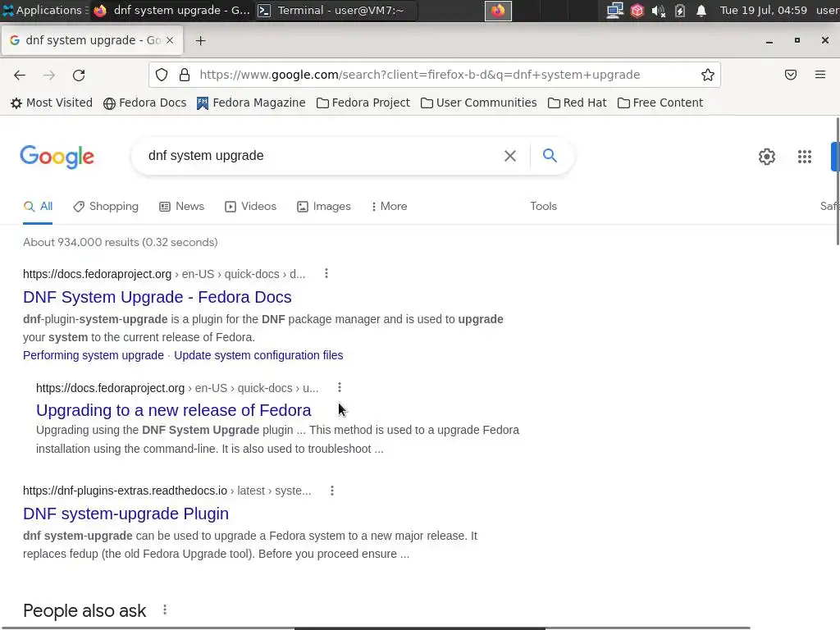Image resolution: width=840 pixels, height=630 pixels.
Task: Open Fedora Magazine bookmark
Action: [251, 103]
